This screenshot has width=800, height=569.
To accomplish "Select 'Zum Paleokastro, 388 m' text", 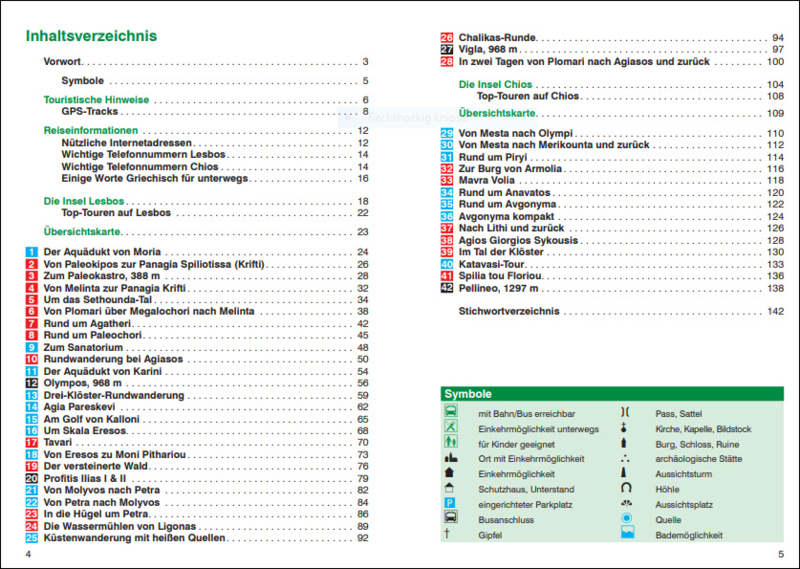I will tap(102, 276).
